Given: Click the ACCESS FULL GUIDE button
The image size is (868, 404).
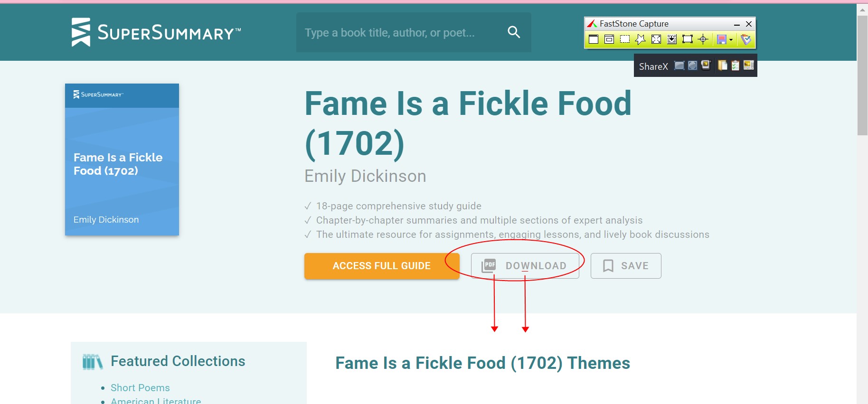Looking at the screenshot, I should 382,266.
